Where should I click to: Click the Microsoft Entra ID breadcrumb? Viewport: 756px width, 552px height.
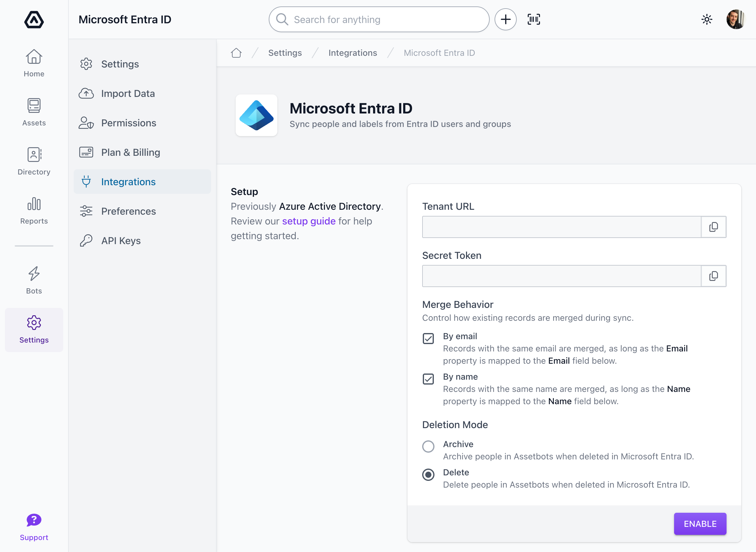(439, 53)
